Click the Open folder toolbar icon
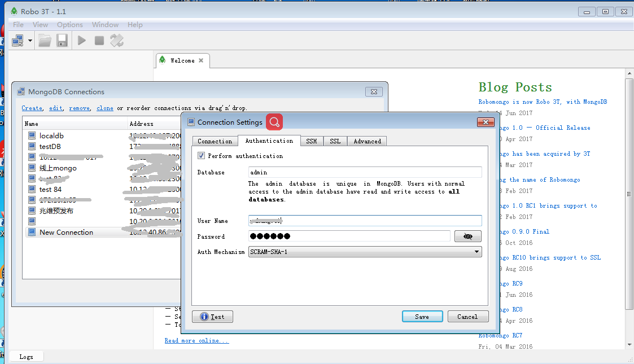 pos(45,41)
